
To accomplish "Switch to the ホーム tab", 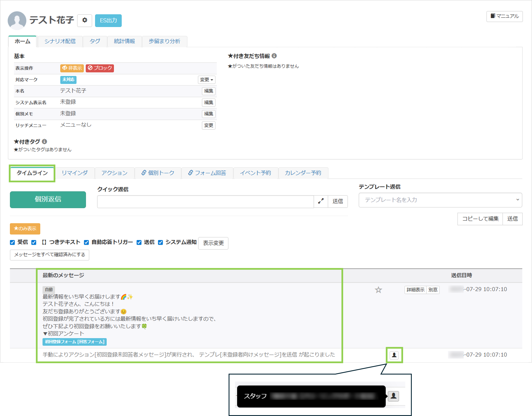I will (22, 41).
